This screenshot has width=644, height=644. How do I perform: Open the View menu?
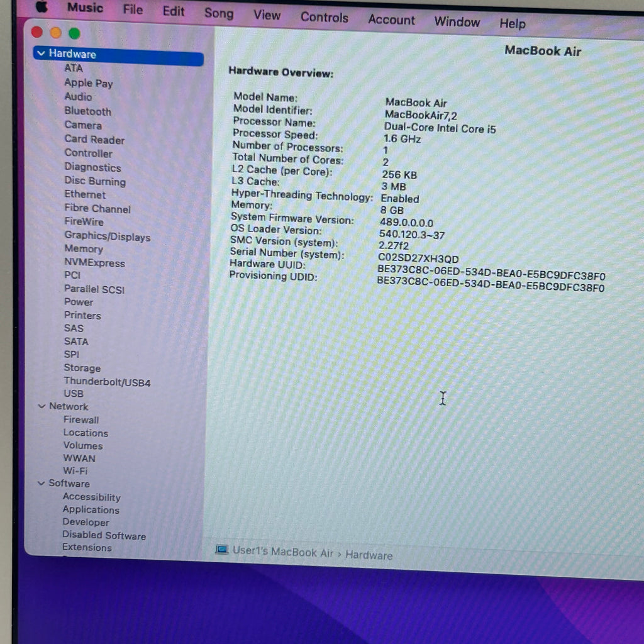[267, 15]
